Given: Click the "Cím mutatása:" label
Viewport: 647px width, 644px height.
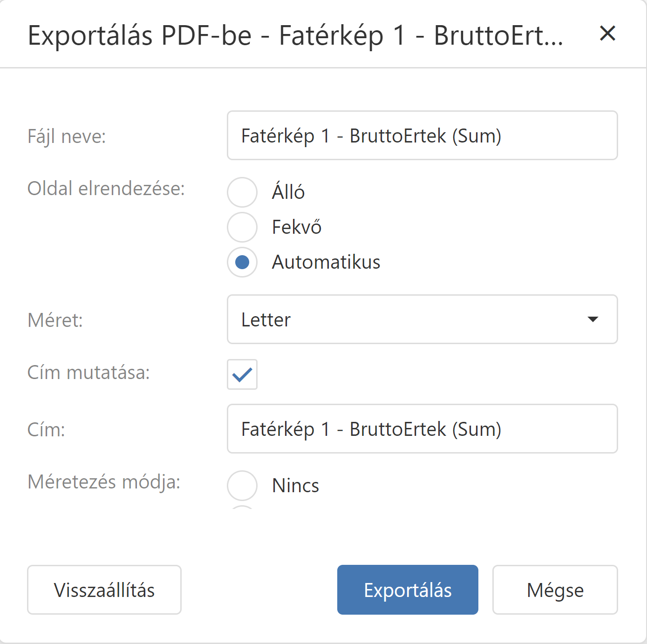Looking at the screenshot, I should pyautogui.click(x=89, y=373).
